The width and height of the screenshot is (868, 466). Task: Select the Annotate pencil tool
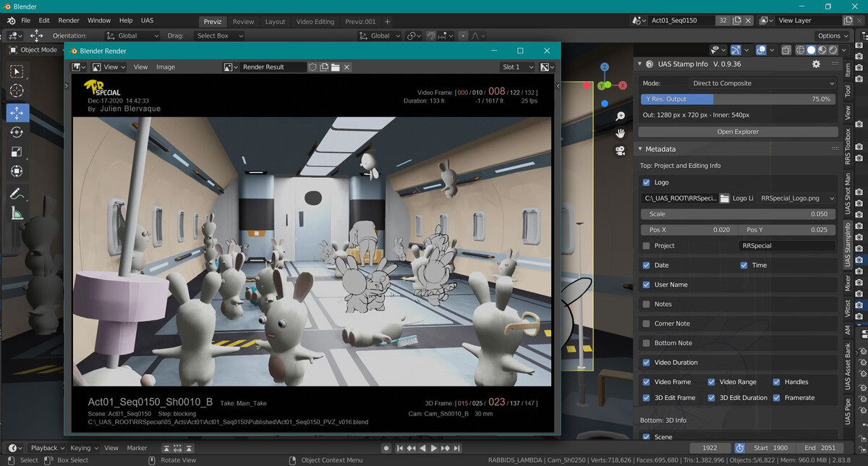[17, 193]
